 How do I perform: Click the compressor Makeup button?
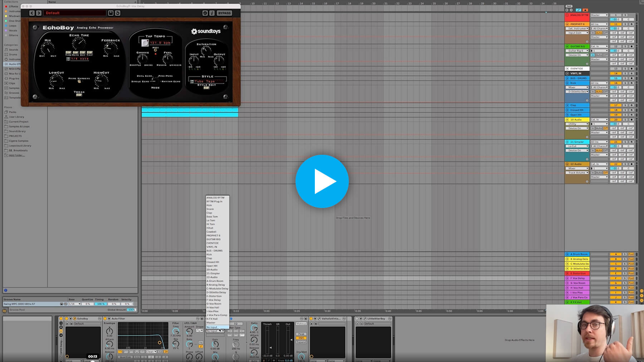(x=301, y=323)
